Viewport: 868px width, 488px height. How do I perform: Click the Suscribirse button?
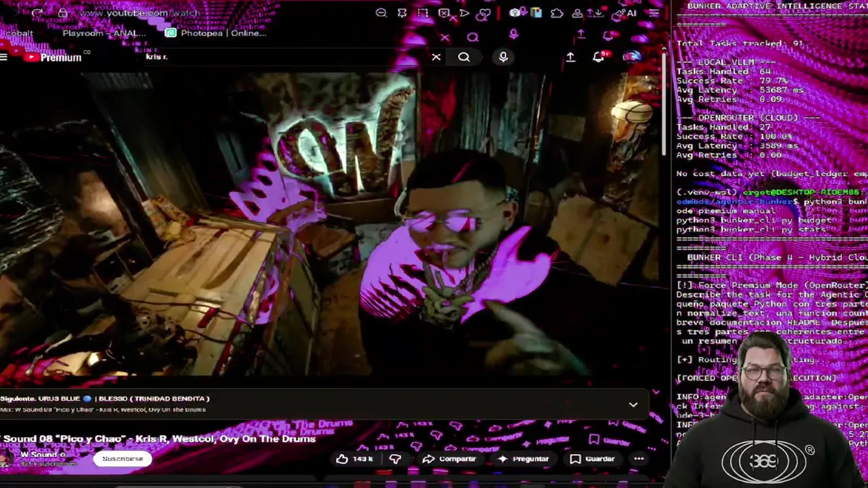pos(123,459)
